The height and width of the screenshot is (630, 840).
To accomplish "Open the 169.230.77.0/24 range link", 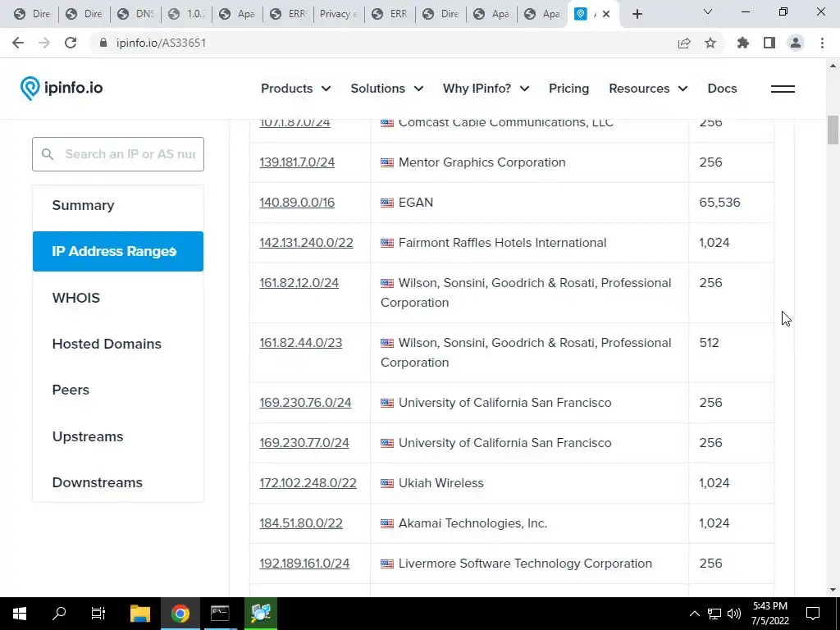I will click(x=304, y=443).
